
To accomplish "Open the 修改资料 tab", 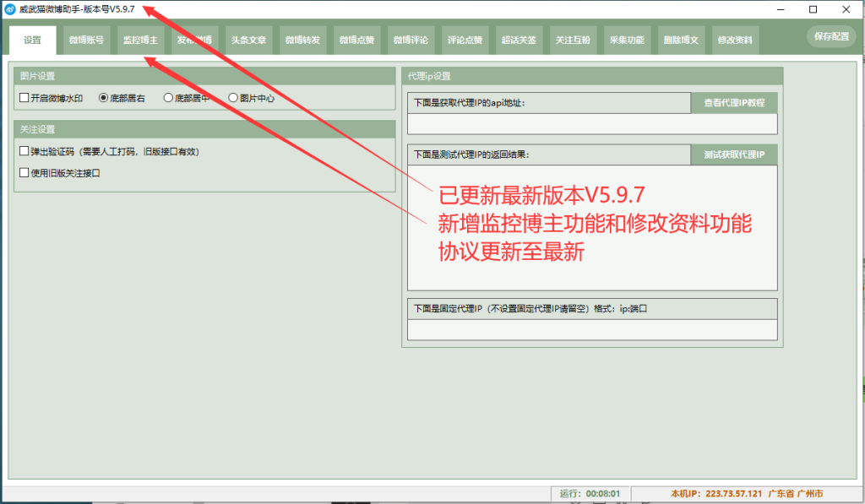I will pos(734,41).
